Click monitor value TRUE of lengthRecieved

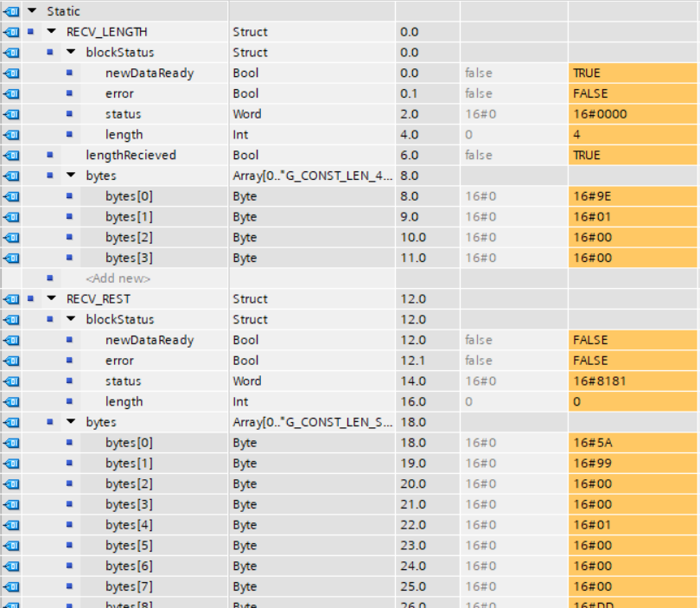[633, 155]
